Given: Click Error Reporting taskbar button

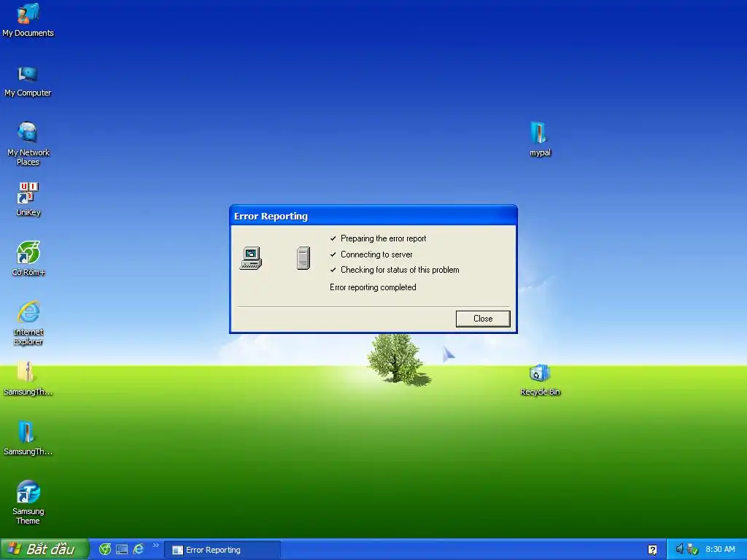Looking at the screenshot, I should [x=222, y=550].
